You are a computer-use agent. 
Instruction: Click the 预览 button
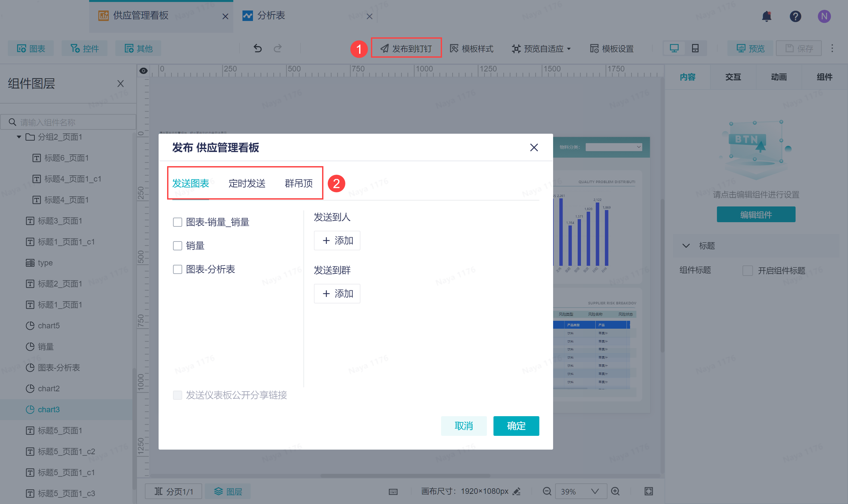coord(750,48)
